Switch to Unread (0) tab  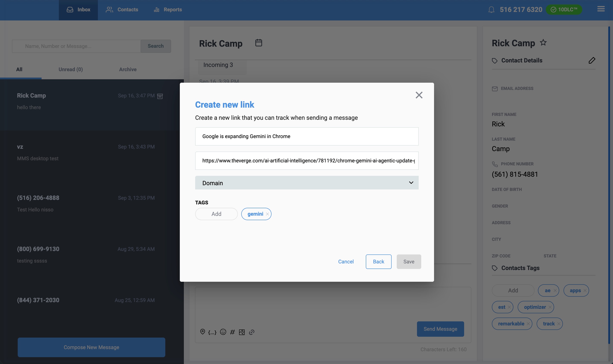click(x=70, y=69)
